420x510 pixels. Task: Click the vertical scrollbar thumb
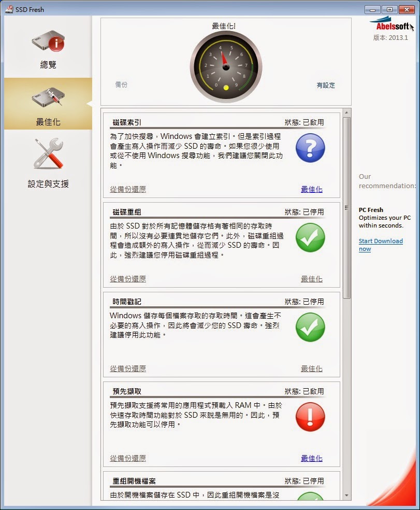346,207
